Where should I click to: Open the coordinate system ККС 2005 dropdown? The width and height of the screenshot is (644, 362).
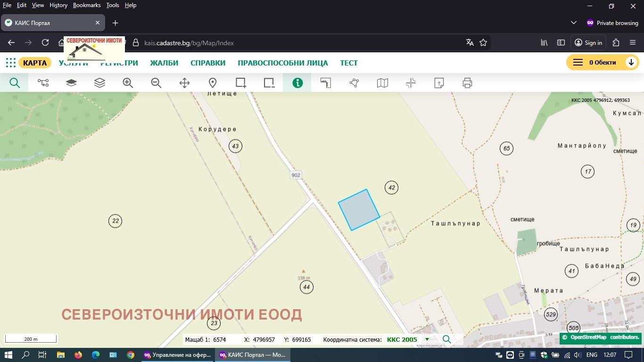click(x=427, y=339)
